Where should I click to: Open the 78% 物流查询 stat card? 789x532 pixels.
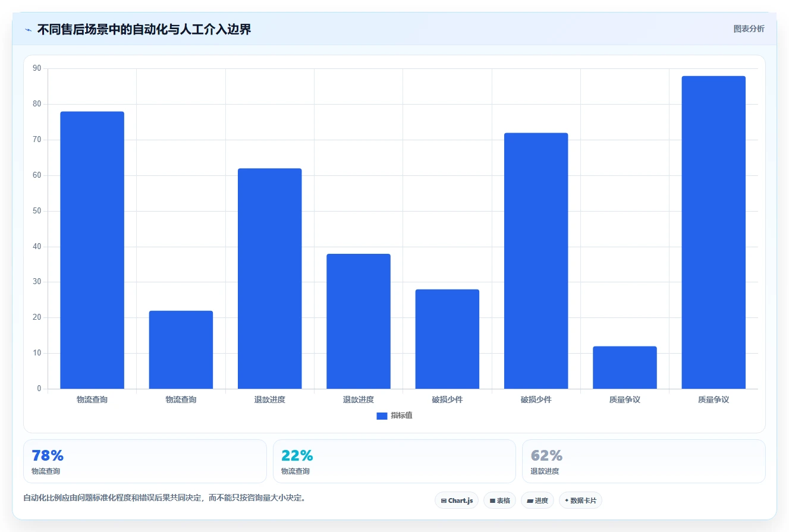point(145,461)
